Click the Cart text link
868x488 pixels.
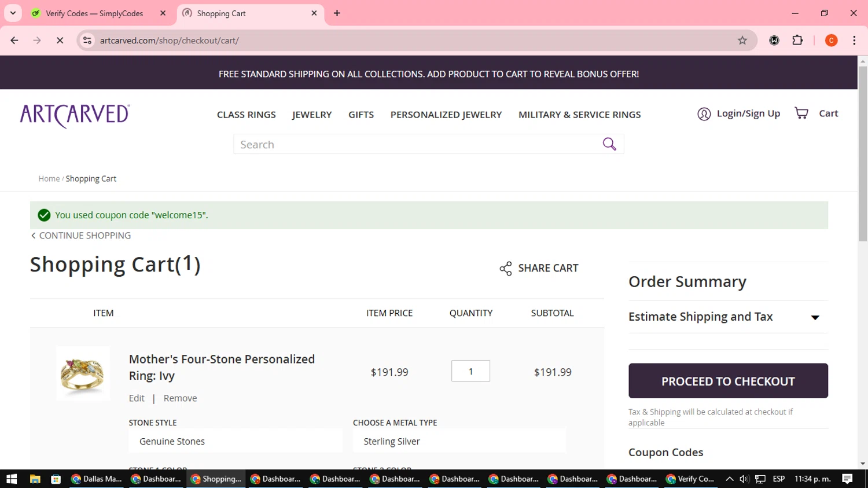[x=828, y=113]
